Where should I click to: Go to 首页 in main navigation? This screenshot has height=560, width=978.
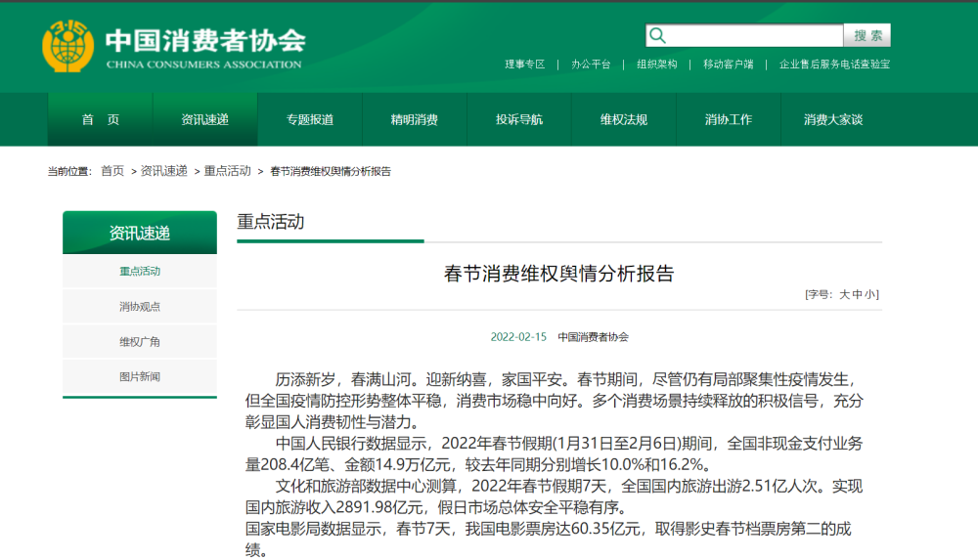(101, 120)
